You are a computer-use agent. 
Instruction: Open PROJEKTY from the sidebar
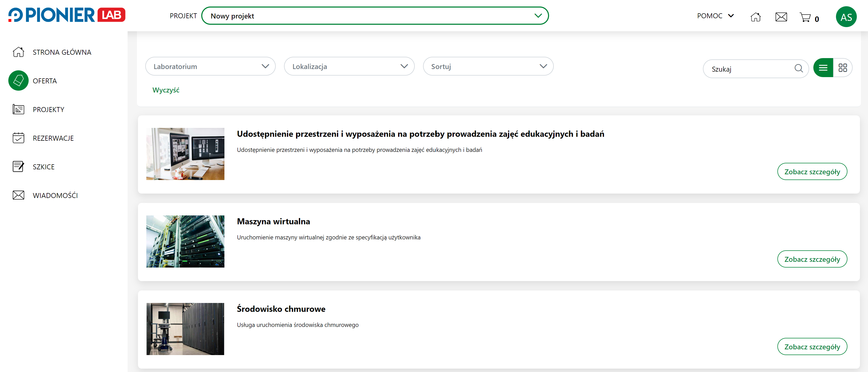[x=48, y=110]
